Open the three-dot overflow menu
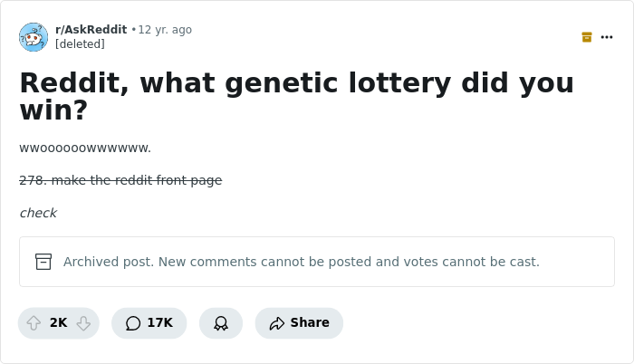This screenshot has height=364, width=634. click(607, 37)
